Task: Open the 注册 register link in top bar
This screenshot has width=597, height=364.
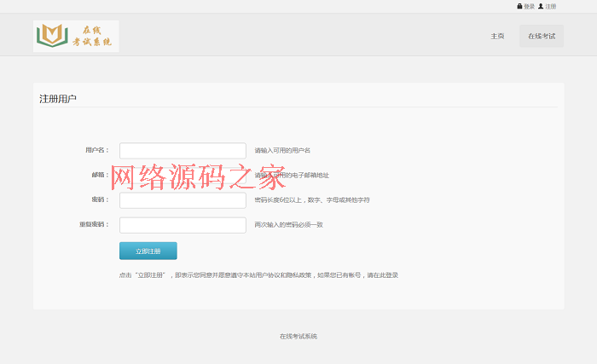Action: click(551, 7)
